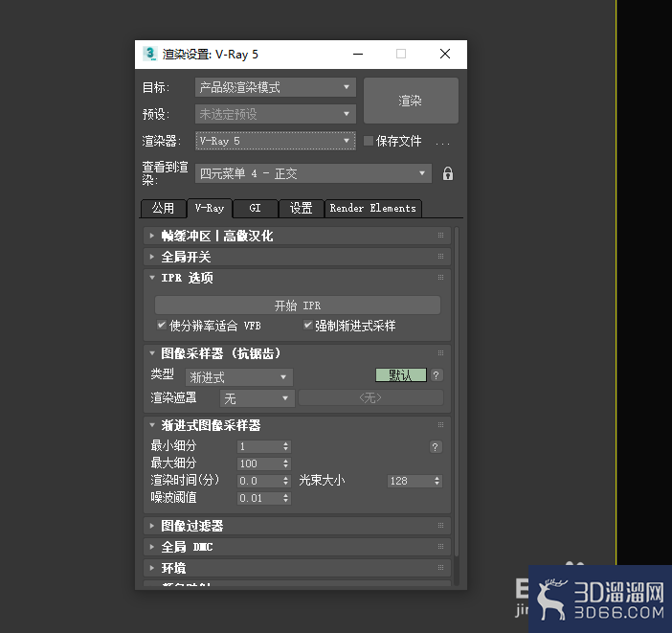The width and height of the screenshot is (672, 633).
Task: Minimize the render settings window
Action: coord(358,54)
